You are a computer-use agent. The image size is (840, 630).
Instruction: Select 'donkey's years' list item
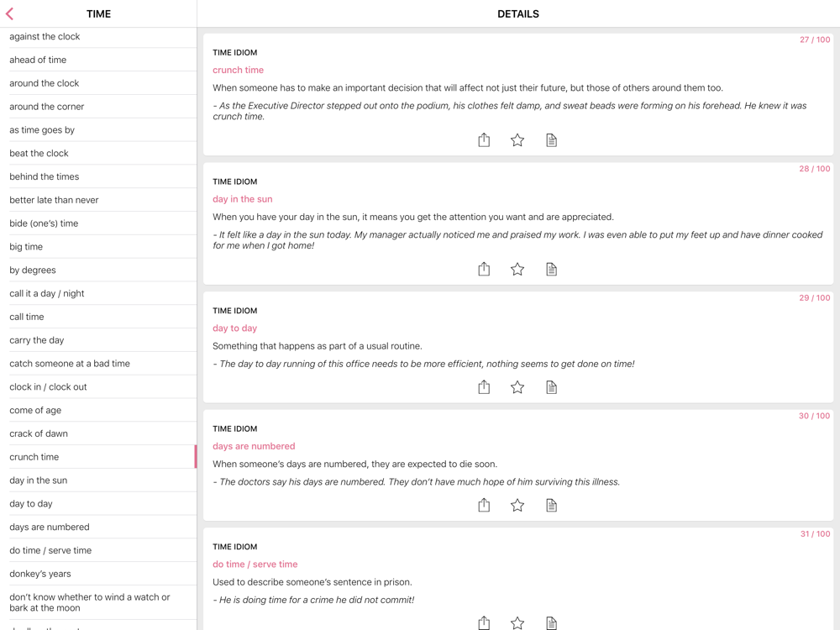(40, 574)
